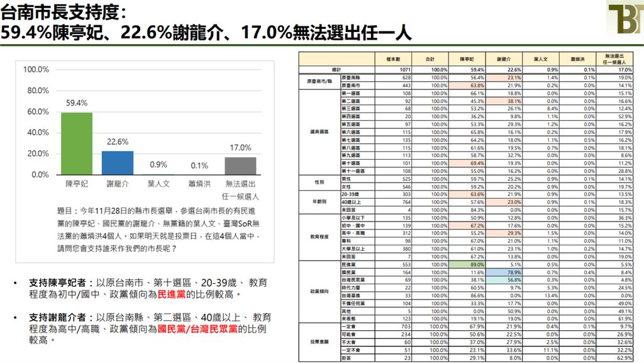Image resolution: width=644 pixels, height=363 pixels.
Task: Click the '不傾任何黨' row label
Action: pyautogui.click(x=353, y=303)
